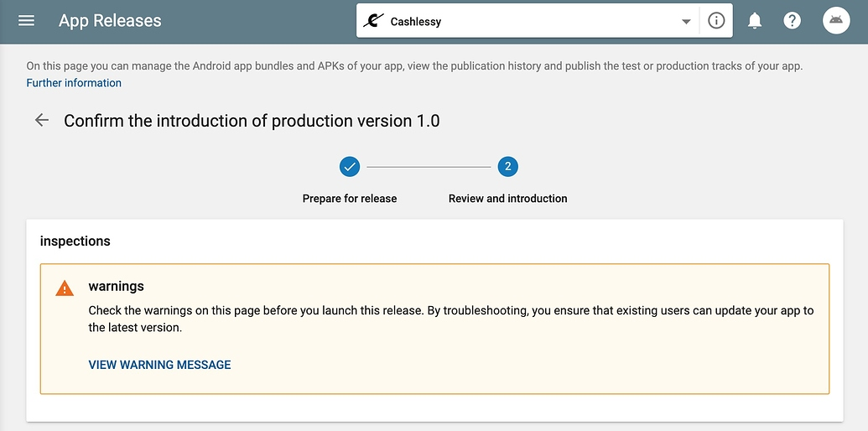Click the 'Confirm the introduction of production version 1.0' heading
Screen dimensions: 868x431
(252, 121)
